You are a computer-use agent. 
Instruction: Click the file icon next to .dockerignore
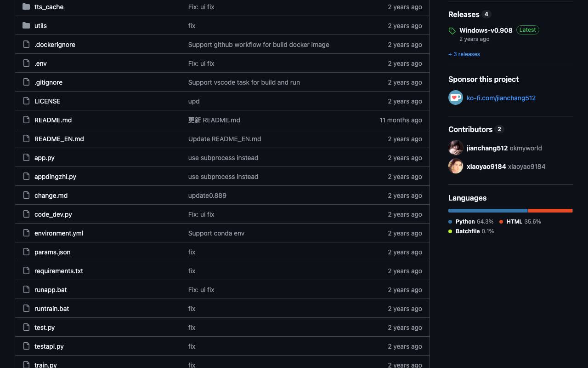(x=26, y=45)
